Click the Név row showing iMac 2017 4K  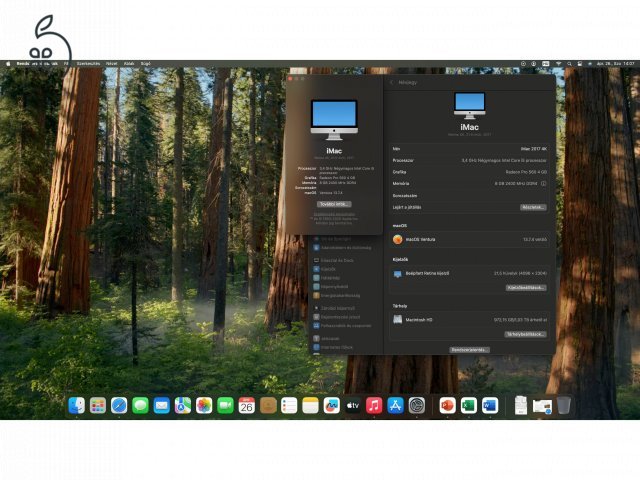469,149
